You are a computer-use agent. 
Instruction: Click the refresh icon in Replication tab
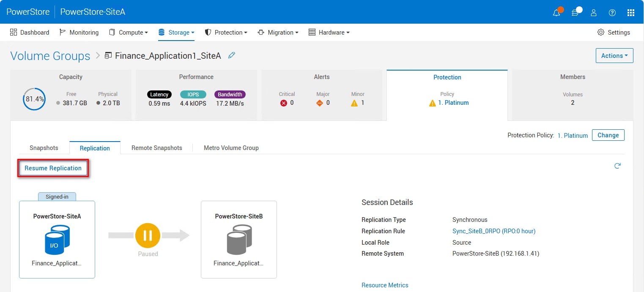click(x=617, y=166)
